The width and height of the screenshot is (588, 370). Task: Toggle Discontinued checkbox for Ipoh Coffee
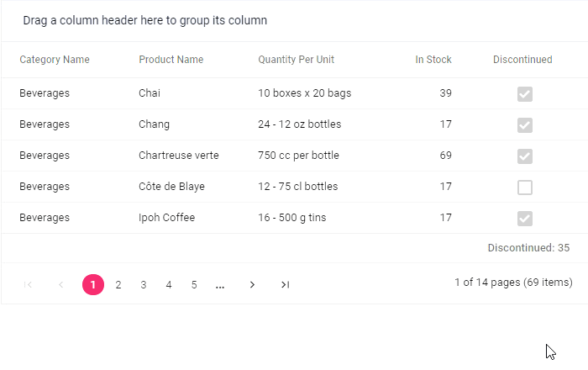(525, 218)
